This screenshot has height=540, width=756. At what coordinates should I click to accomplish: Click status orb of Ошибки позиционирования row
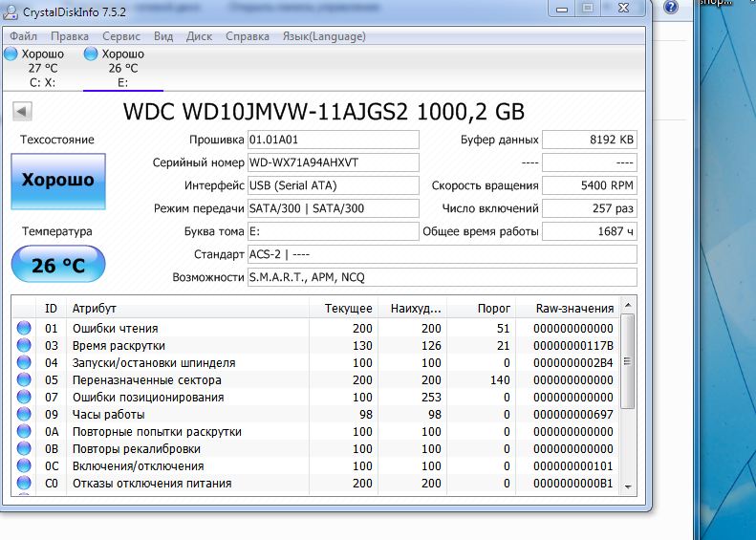click(24, 397)
